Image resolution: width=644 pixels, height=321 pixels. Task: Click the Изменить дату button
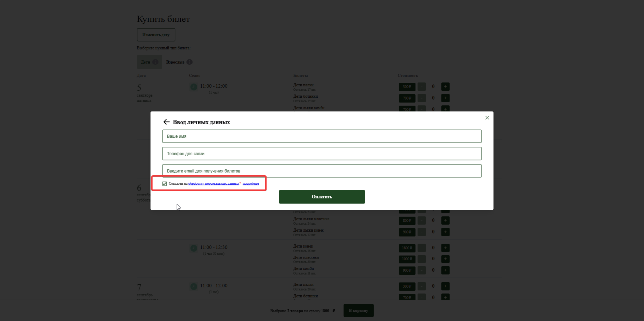[156, 35]
